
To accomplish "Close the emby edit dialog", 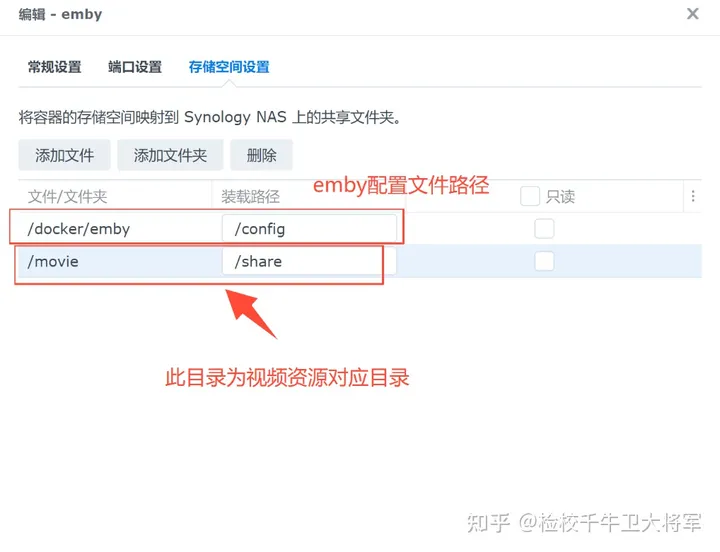I will pyautogui.click(x=692, y=14).
